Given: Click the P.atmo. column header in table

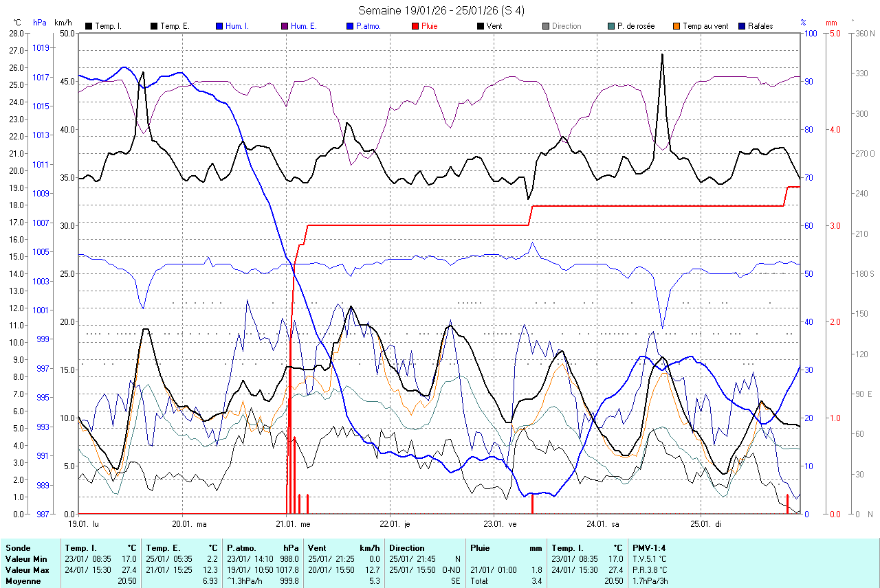Looking at the screenshot, I should [x=243, y=548].
